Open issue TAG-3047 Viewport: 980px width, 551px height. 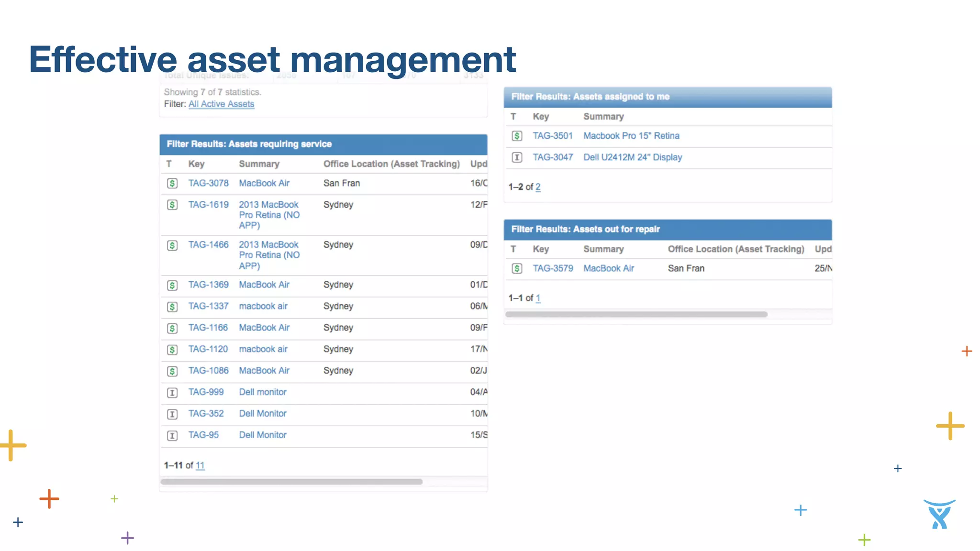pyautogui.click(x=553, y=157)
